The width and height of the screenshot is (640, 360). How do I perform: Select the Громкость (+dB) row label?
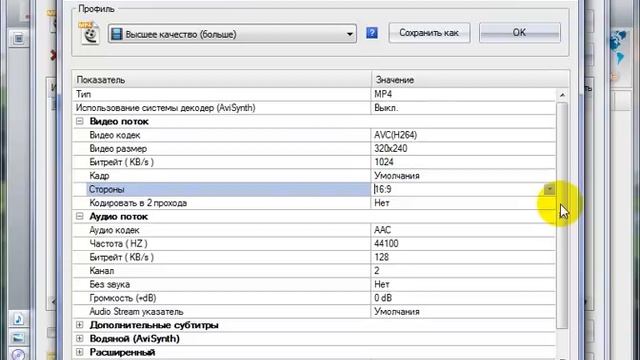(x=123, y=298)
